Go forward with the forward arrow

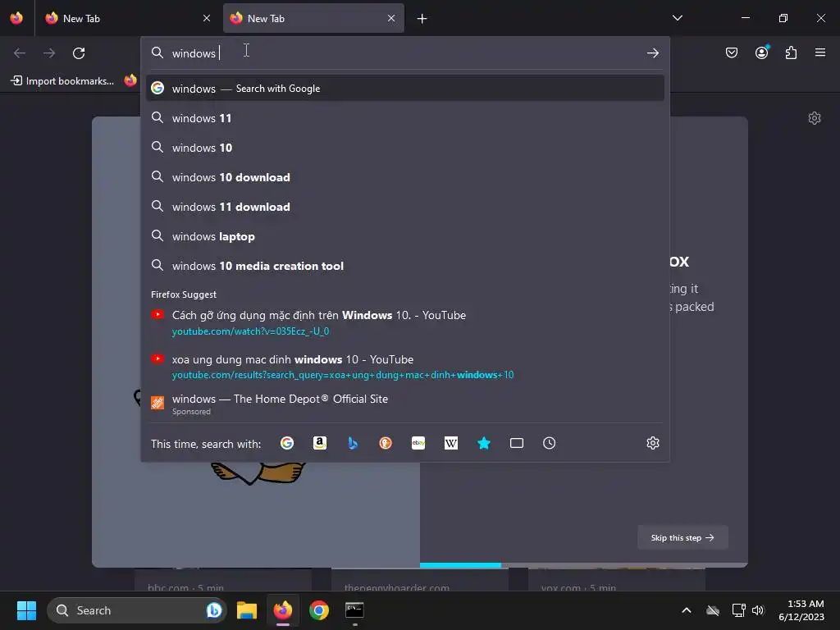click(49, 53)
